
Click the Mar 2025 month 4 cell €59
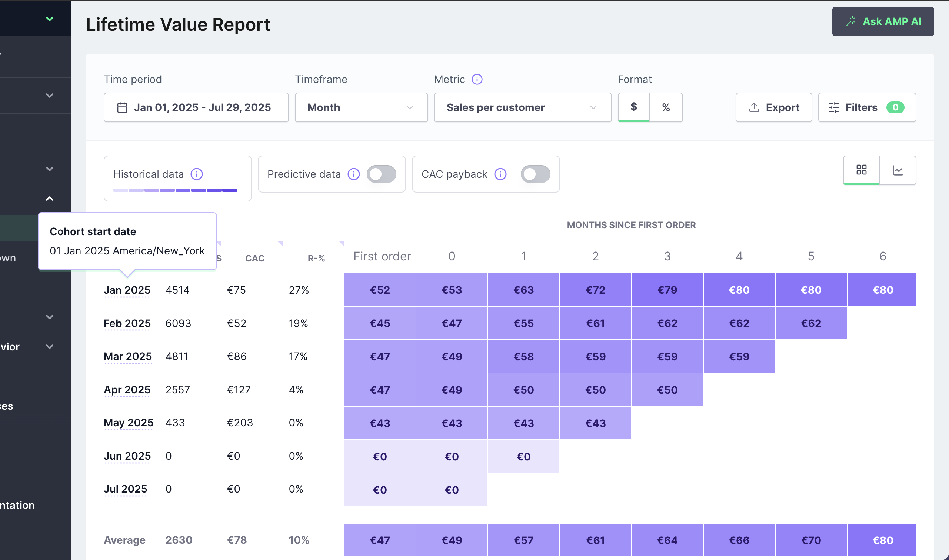(739, 357)
